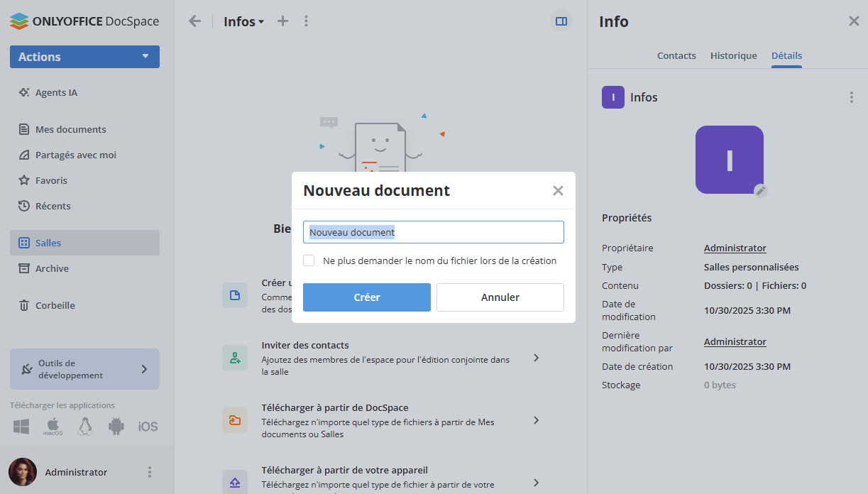Screen dimensions: 868x494
Task: Open the Actions dropdown
Action: (x=84, y=56)
